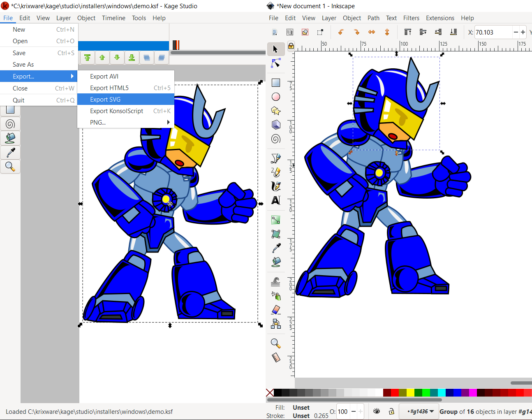Click Kage Studio move layer up arrow

coord(102,58)
